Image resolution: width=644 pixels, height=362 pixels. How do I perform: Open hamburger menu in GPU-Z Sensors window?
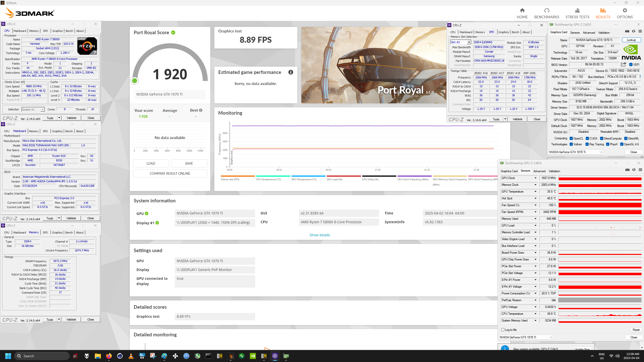tap(640, 170)
